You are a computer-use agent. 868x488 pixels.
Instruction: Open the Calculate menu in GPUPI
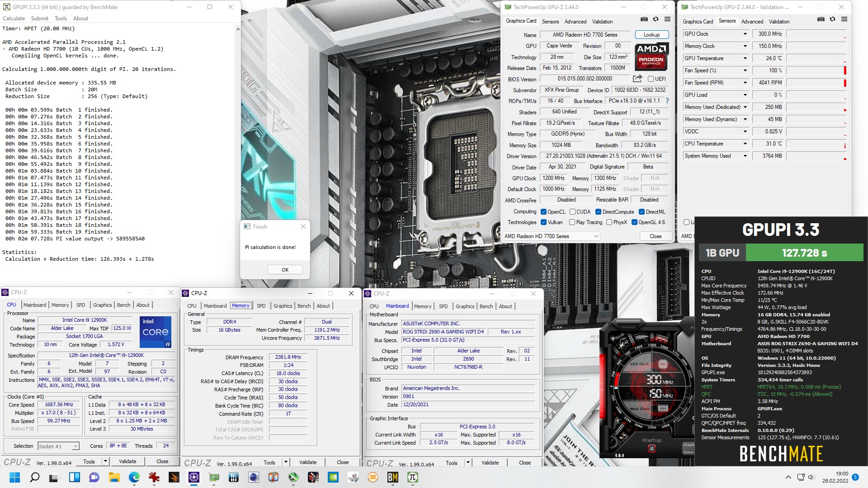(x=14, y=19)
